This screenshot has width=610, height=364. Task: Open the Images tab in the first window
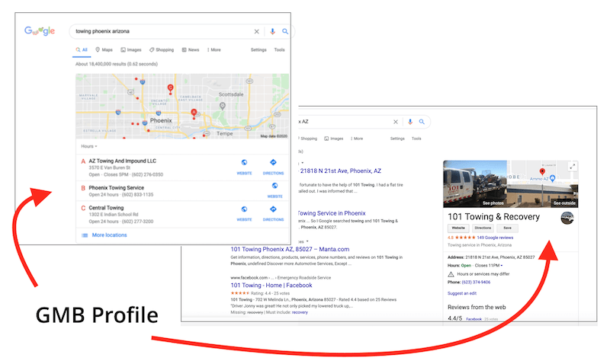pos(130,49)
